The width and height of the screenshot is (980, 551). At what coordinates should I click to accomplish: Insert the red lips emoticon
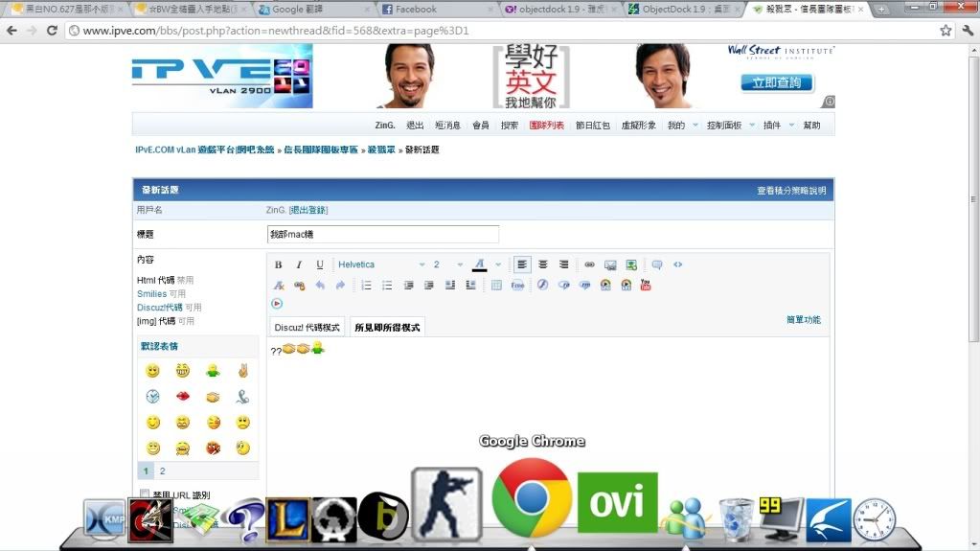point(182,396)
